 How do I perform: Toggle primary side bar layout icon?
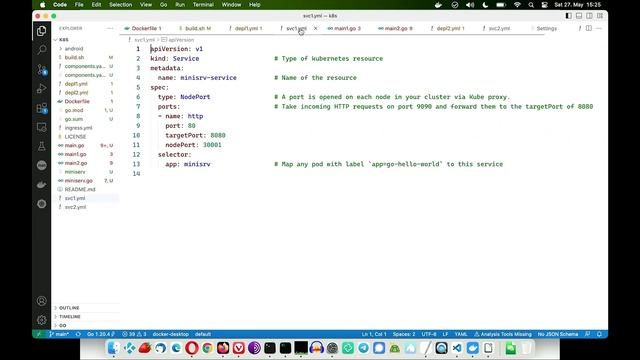pyautogui.click(x=569, y=16)
